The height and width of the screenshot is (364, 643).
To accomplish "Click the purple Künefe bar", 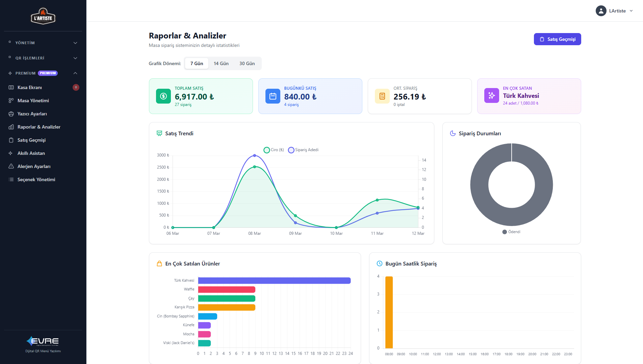I will 204,325.
